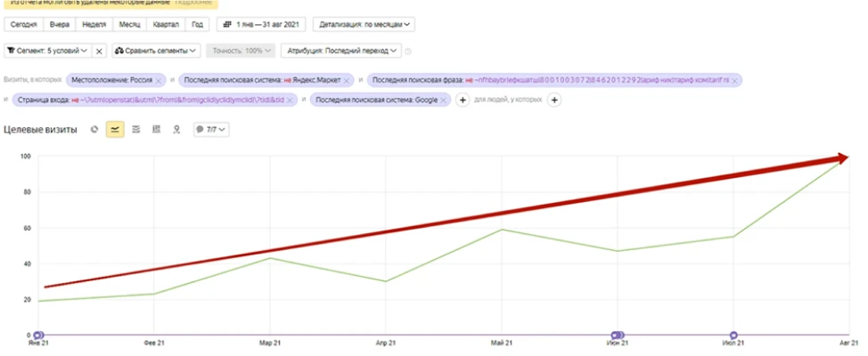868x356 pixels.
Task: Select the 'Квартал' period tab
Action: pos(166,24)
